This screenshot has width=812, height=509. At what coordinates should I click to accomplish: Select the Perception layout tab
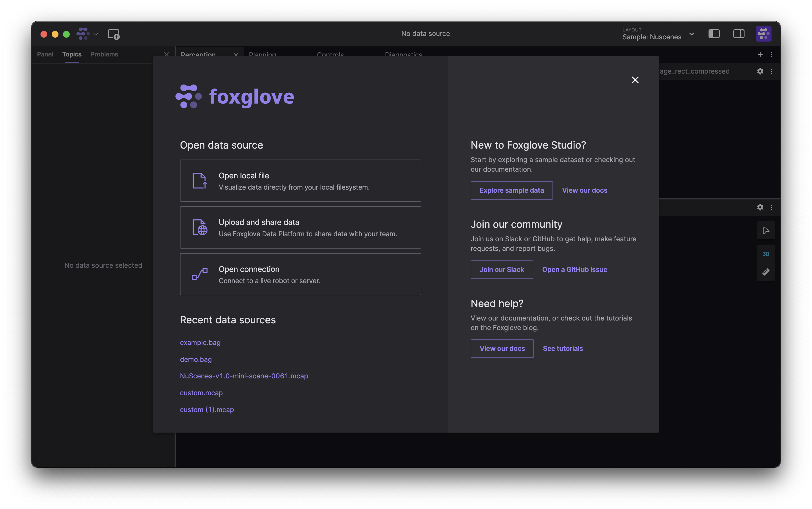point(198,54)
